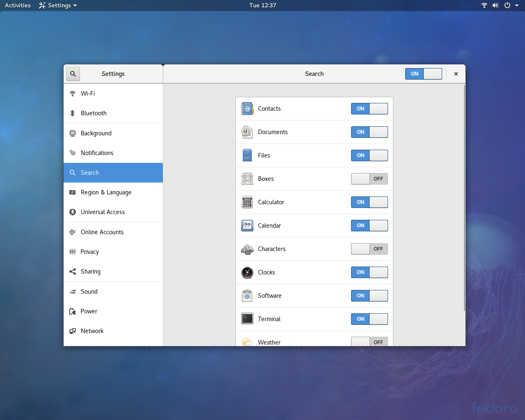Screen dimensions: 525x420
Task: Toggle the Clocks search switch
Action: (x=370, y=272)
